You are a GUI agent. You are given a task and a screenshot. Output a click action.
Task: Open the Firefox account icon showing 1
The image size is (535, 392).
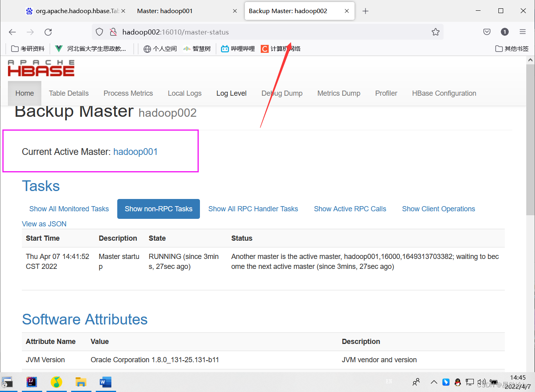coord(504,32)
